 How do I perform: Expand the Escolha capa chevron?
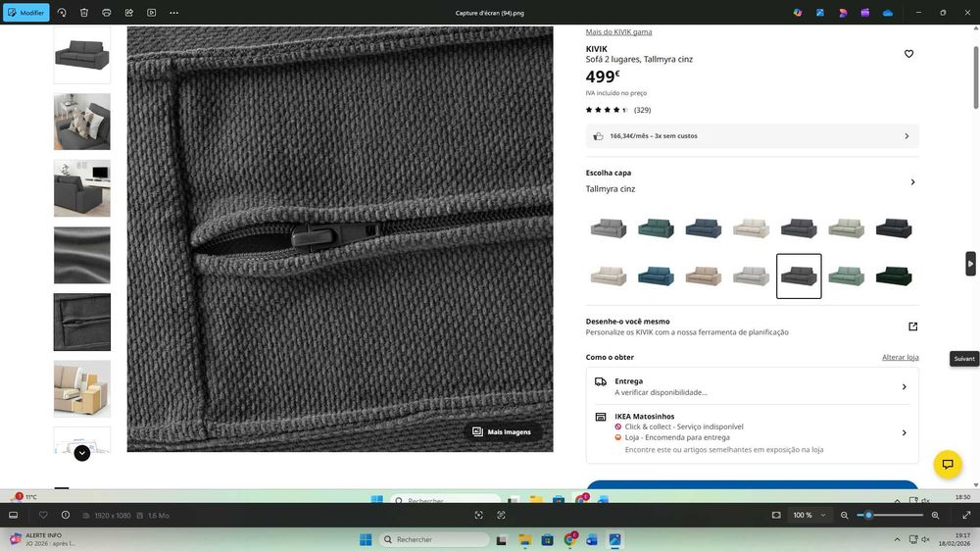tap(912, 182)
